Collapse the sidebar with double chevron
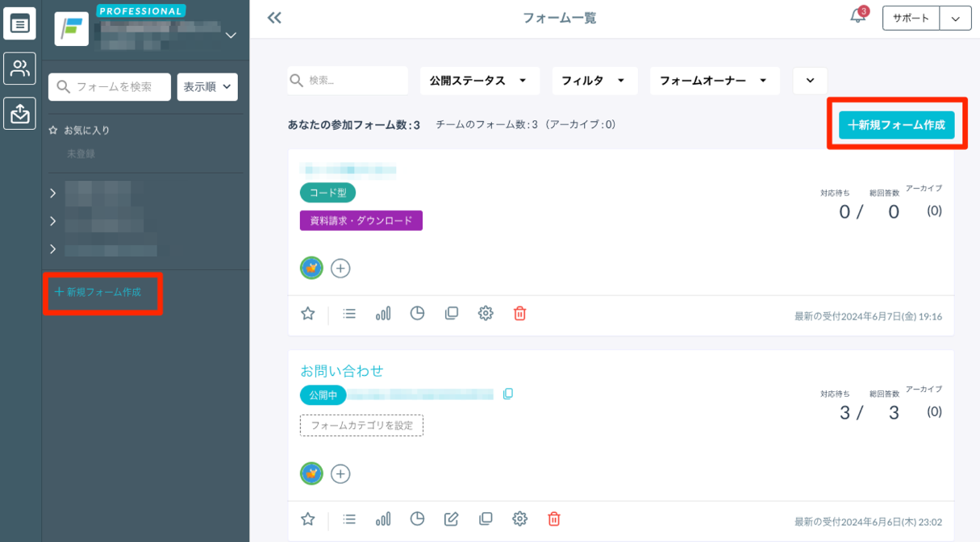The image size is (980, 542). click(274, 18)
